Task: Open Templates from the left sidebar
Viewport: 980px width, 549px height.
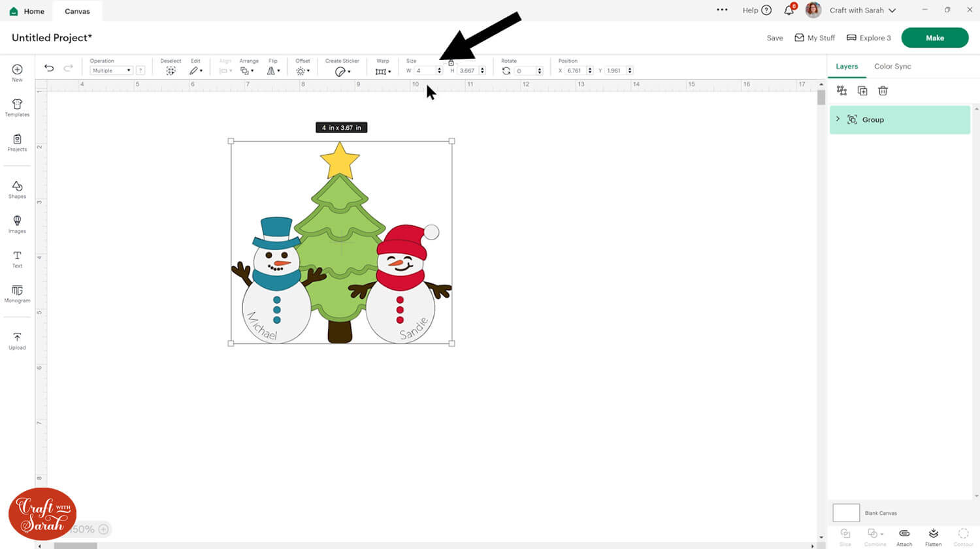Action: (17, 108)
